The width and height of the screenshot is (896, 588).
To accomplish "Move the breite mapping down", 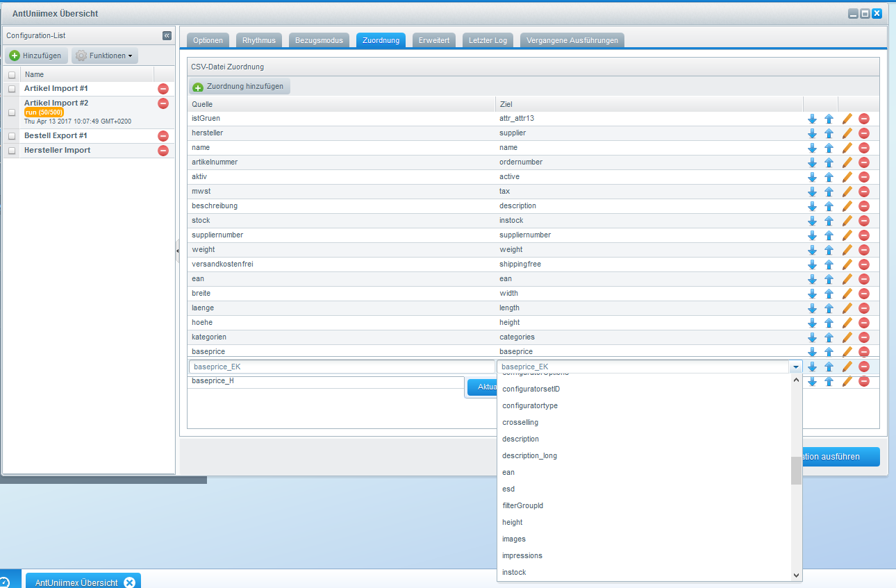I will click(x=812, y=294).
